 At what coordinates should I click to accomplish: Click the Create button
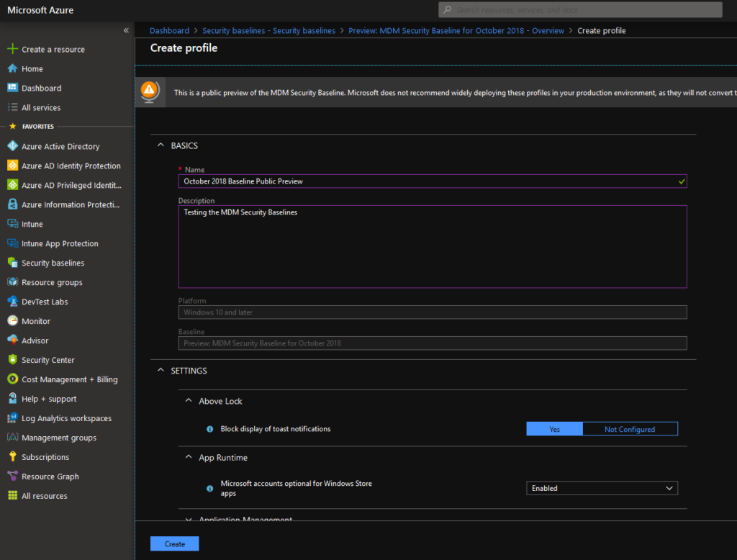point(174,543)
